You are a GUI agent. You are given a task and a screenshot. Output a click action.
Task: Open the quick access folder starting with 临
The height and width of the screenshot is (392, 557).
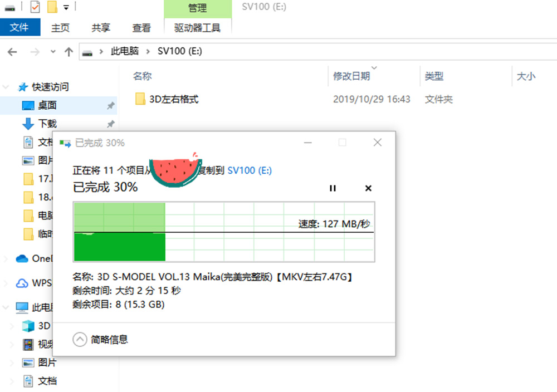(37, 234)
